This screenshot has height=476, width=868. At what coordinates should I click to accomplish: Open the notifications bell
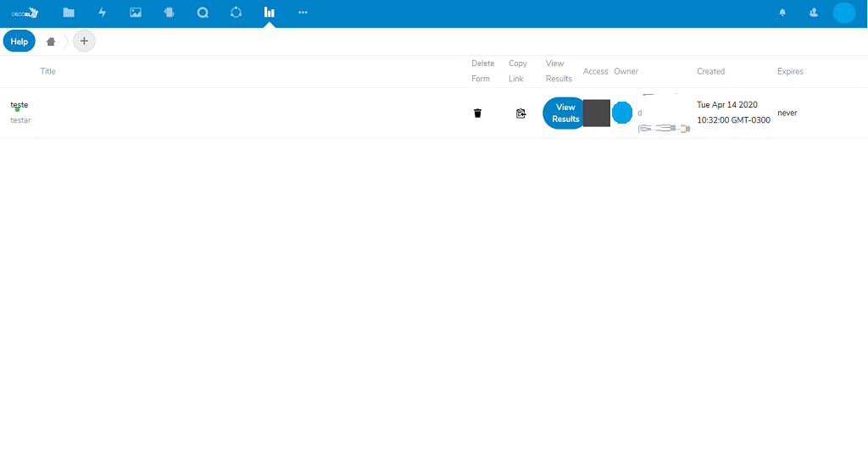[x=782, y=13]
